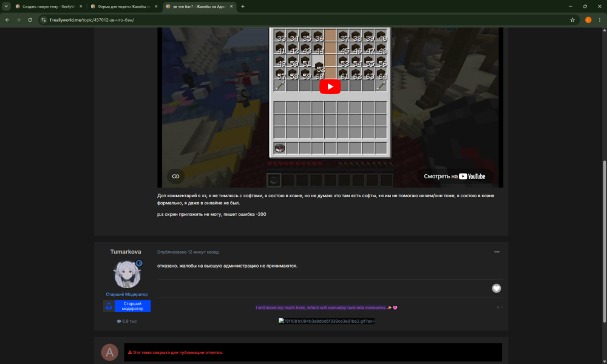This screenshot has height=364, width=607.
Task: Open the Chrome three-dot menu
Action: pyautogui.click(x=600, y=20)
